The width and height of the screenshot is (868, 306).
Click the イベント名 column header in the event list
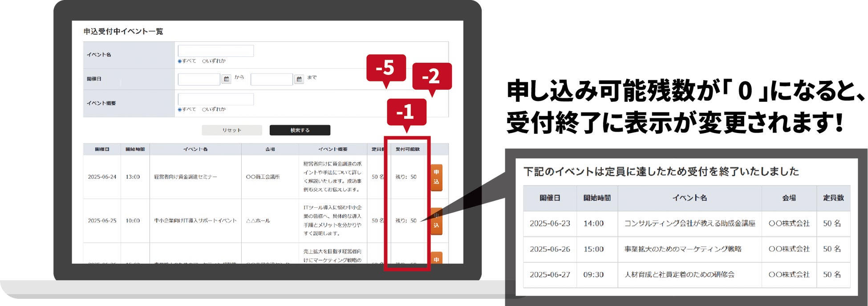(x=195, y=149)
